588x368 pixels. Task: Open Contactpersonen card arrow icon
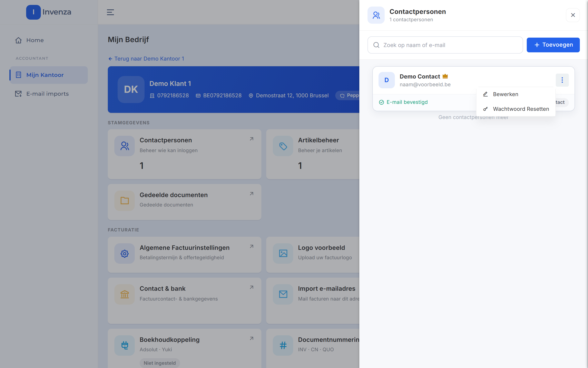(x=252, y=139)
